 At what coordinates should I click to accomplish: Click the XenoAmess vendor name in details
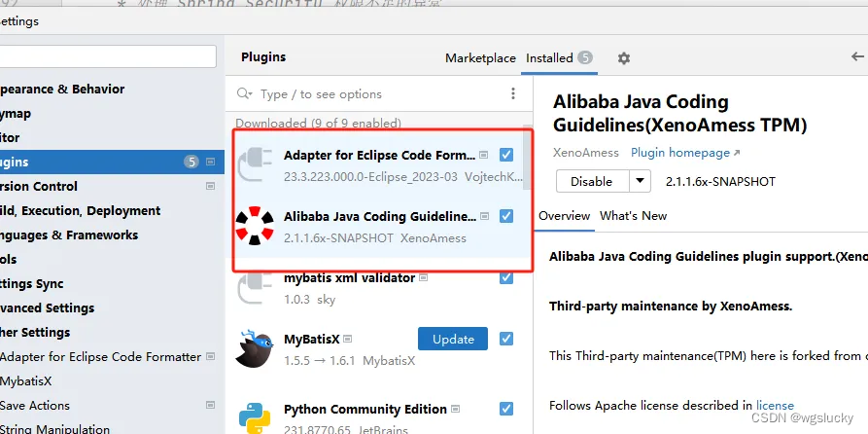(x=586, y=153)
